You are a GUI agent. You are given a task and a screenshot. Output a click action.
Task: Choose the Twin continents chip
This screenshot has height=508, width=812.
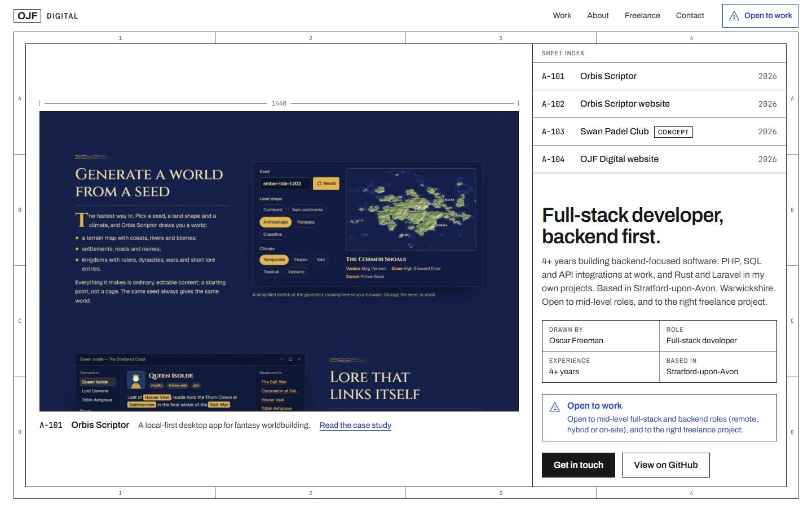(307, 209)
